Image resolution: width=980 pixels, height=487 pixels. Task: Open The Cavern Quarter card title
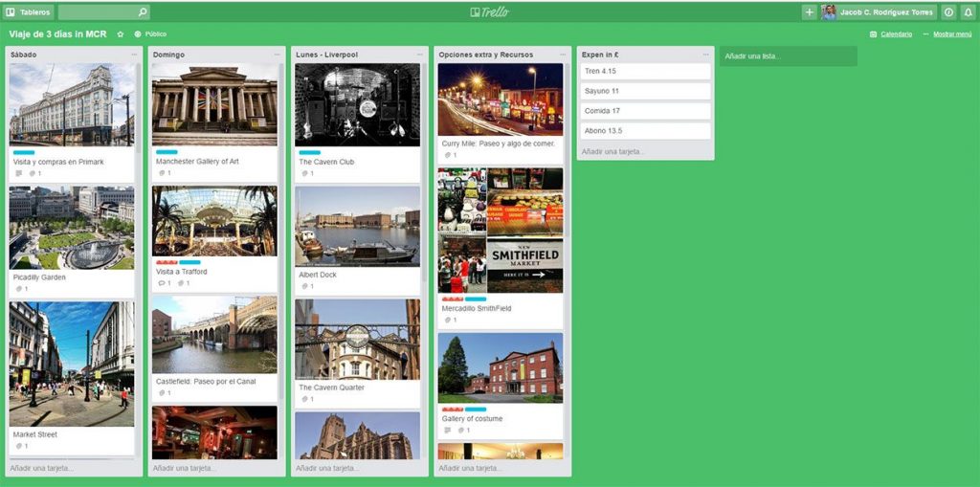[331, 387]
